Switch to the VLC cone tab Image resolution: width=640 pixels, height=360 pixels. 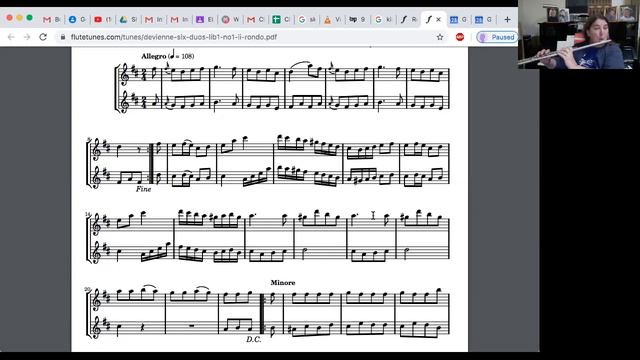pyautogui.click(x=332, y=19)
